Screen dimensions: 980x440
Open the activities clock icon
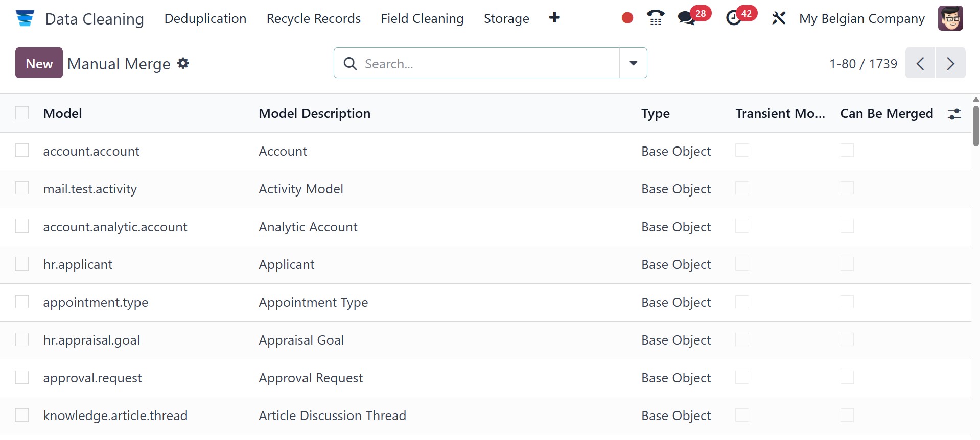pos(734,18)
